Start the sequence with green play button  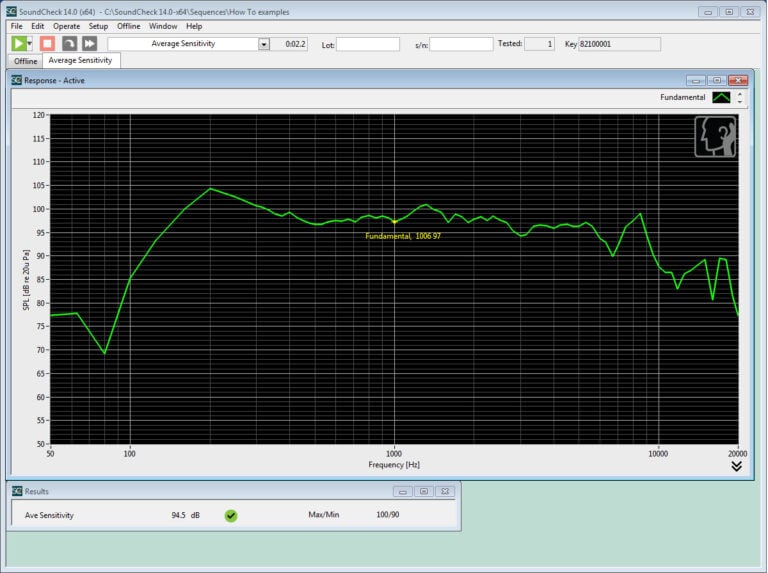coord(18,44)
